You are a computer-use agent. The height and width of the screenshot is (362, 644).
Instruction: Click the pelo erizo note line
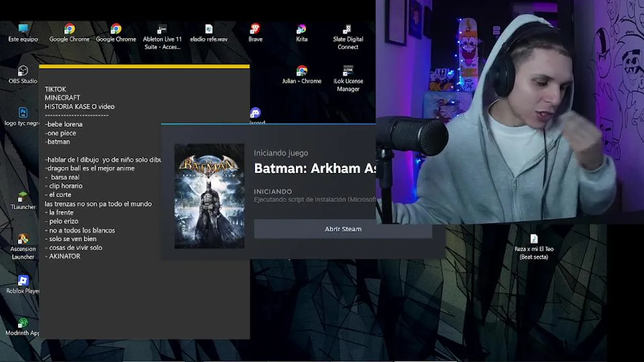[61, 221]
